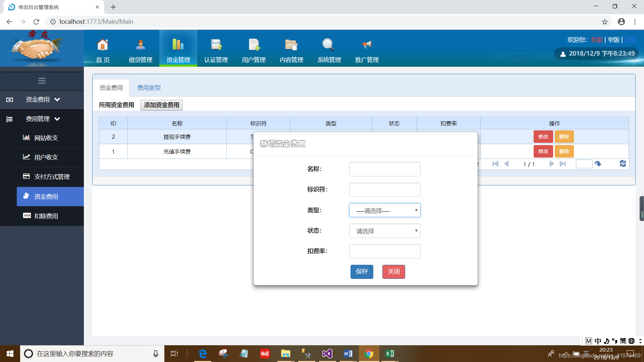Viewport: 644px width, 362px height.
Task: Click the 保存 save button
Action: (x=362, y=271)
